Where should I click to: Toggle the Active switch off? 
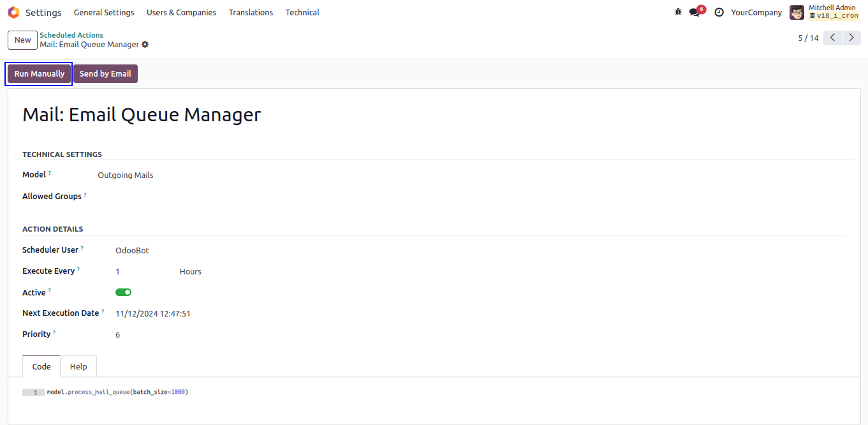click(123, 292)
